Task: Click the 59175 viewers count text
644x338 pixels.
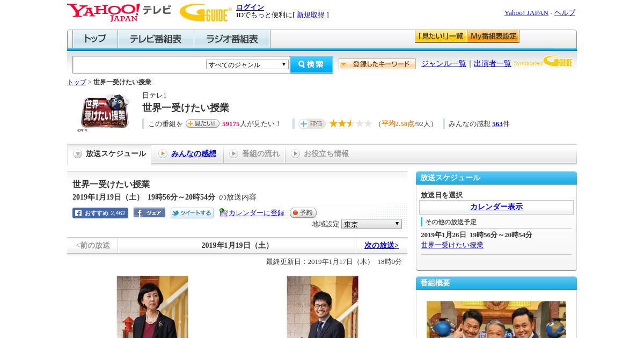Action: [231, 124]
